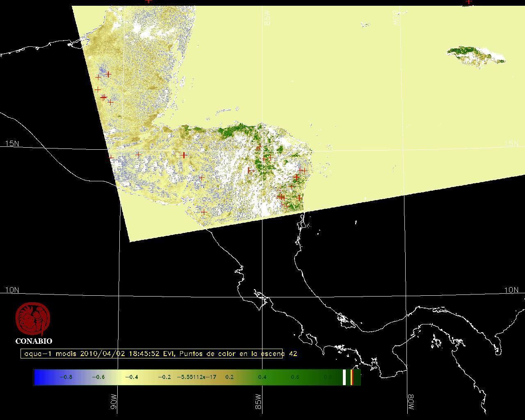Select the 10N latitude label on the right
Viewport: 525px width, 420px height.
(511, 290)
